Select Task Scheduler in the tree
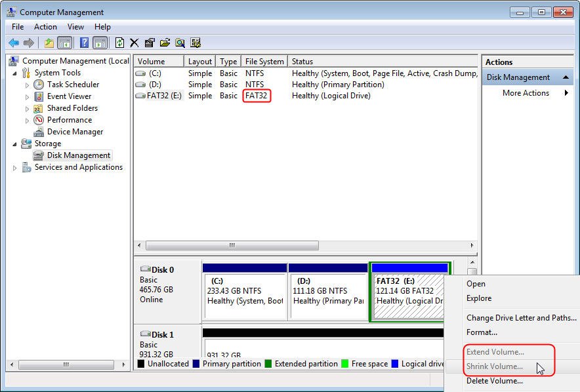Viewport: 580px width, 392px height. (73, 85)
